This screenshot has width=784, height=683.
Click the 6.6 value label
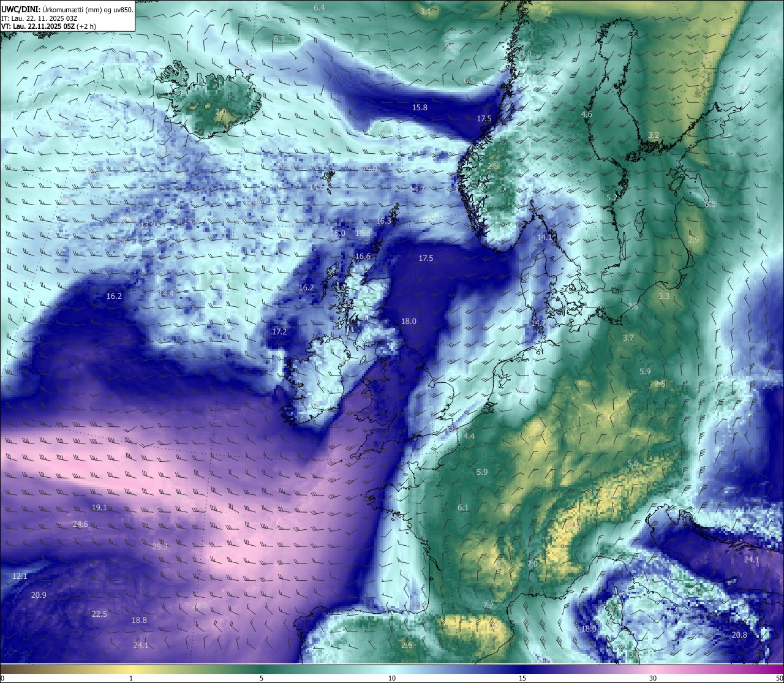click(710, 205)
